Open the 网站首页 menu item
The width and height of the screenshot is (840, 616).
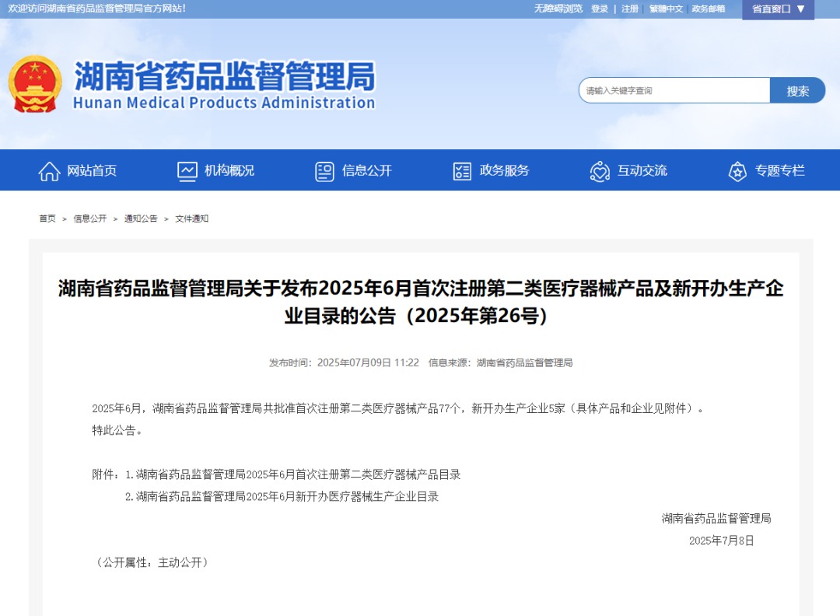(92, 171)
